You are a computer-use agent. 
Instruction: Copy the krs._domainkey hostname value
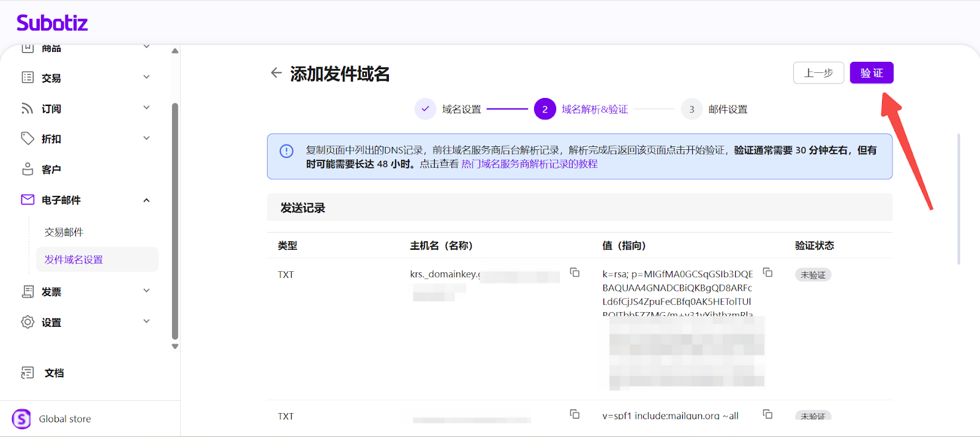575,272
